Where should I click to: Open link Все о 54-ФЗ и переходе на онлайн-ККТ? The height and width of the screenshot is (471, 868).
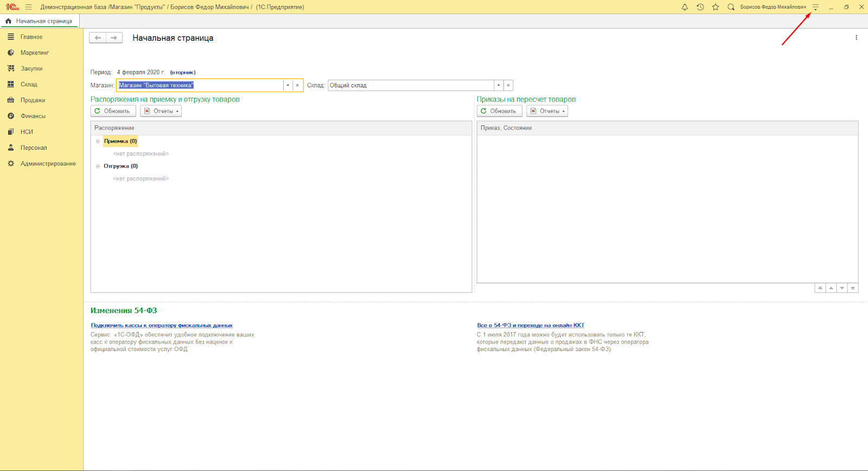point(531,325)
